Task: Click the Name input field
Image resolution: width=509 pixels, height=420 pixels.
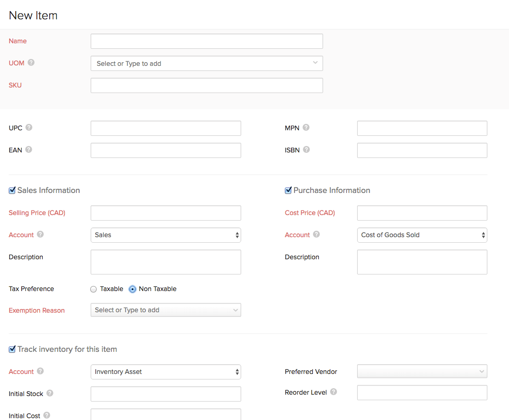Action: pyautogui.click(x=207, y=41)
